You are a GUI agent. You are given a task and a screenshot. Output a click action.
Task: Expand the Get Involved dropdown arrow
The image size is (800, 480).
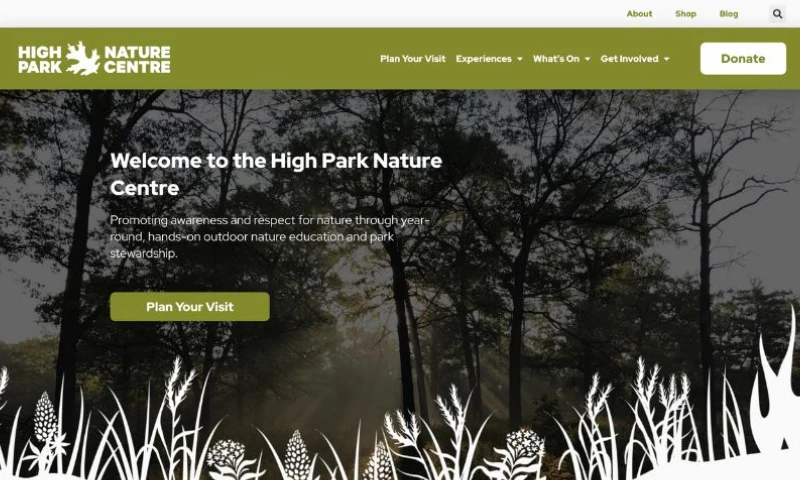tap(666, 59)
